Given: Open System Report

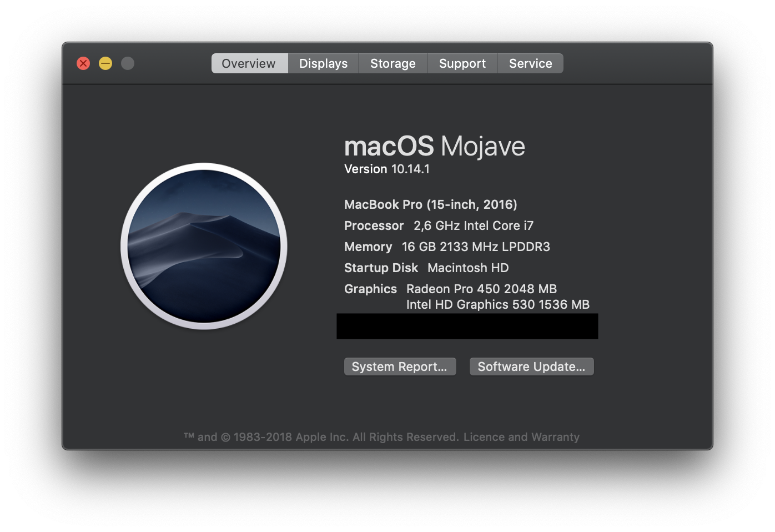Looking at the screenshot, I should 400,367.
